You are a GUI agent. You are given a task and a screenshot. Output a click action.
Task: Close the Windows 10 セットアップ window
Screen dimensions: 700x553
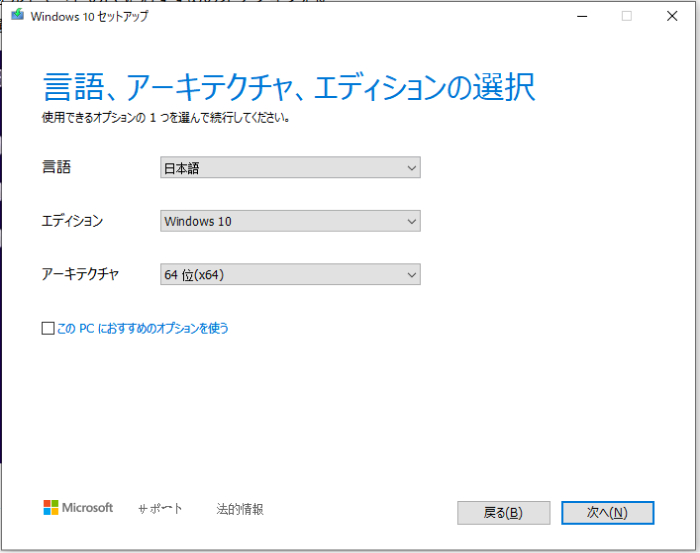pos(672,16)
